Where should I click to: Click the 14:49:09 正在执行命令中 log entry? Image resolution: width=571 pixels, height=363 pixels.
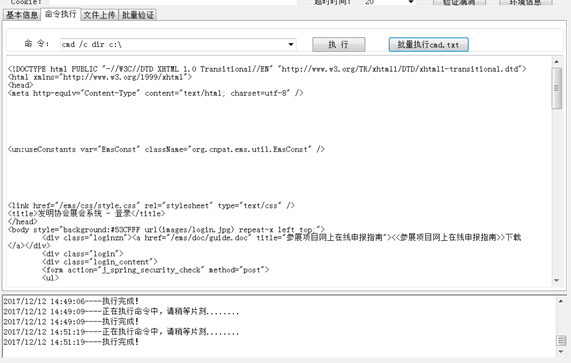click(x=121, y=311)
